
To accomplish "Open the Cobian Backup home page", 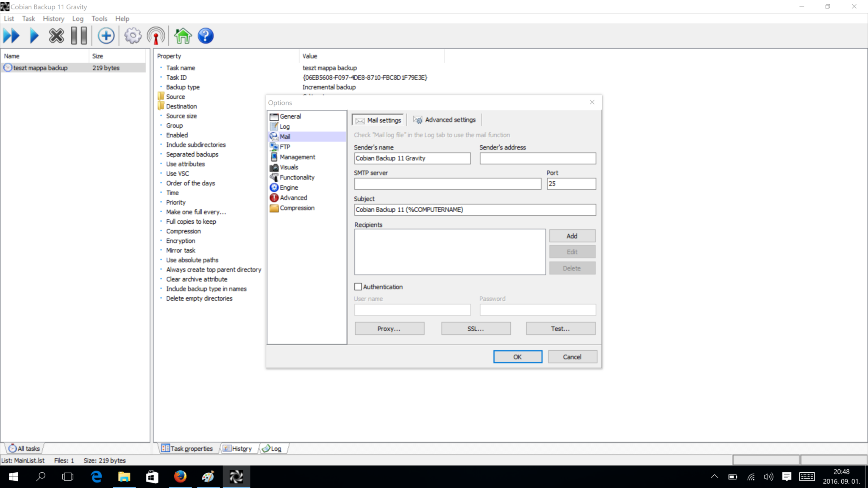I will pos(182,36).
